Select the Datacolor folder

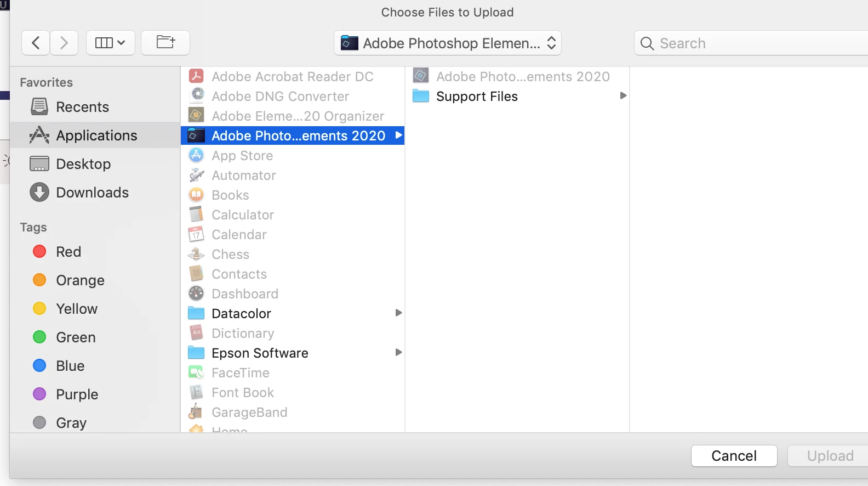[293, 313]
